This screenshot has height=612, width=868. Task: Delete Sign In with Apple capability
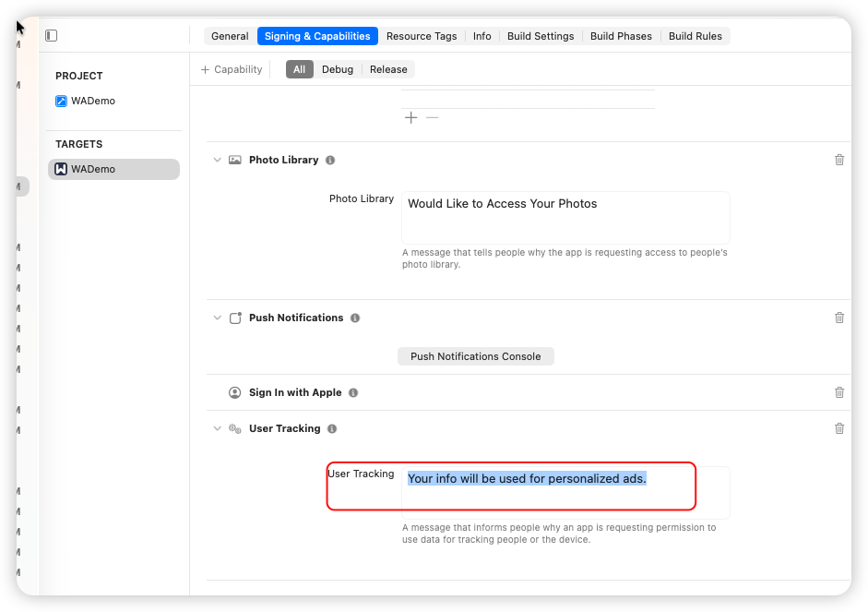click(839, 392)
